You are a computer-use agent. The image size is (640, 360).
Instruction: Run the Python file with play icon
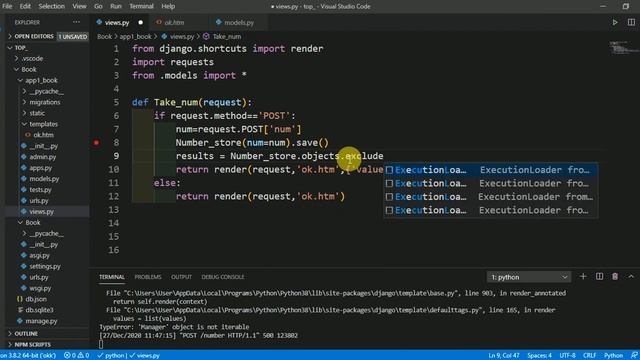[615, 22]
